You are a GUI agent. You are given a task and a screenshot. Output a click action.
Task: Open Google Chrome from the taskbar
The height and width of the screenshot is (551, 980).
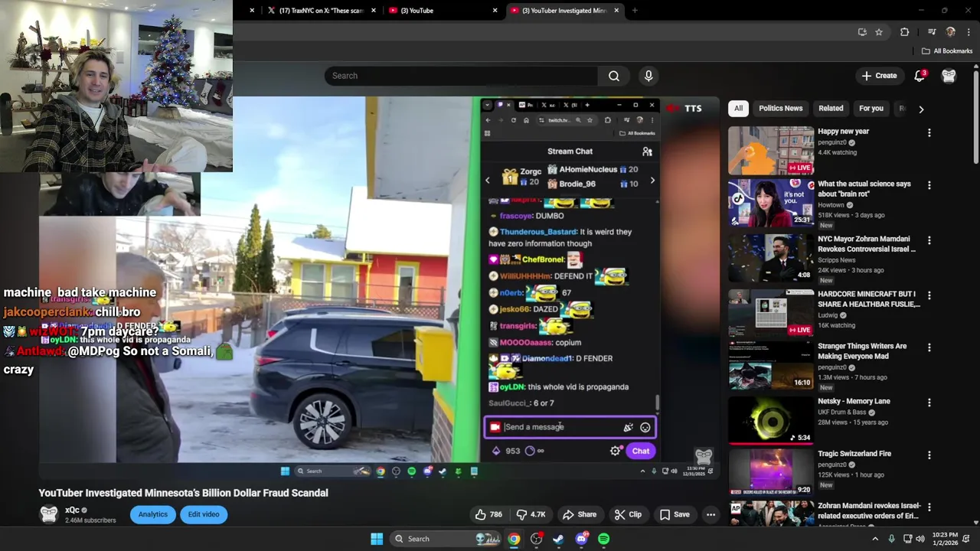[x=514, y=539]
